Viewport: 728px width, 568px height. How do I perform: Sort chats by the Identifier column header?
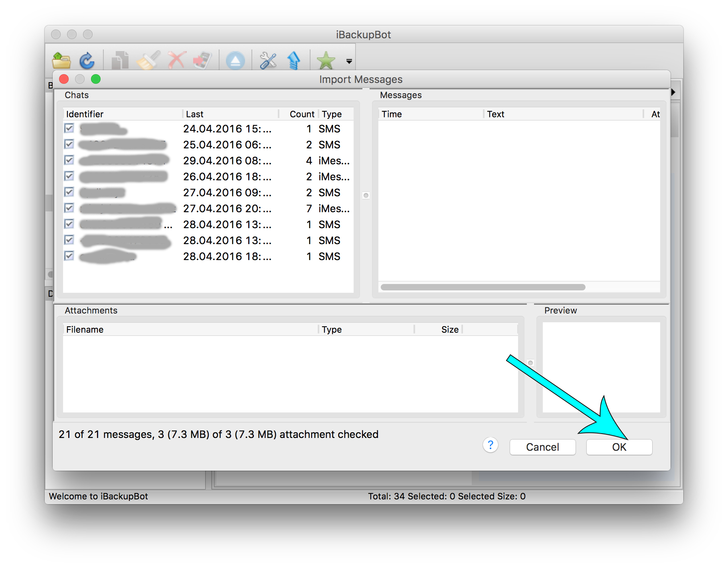123,114
